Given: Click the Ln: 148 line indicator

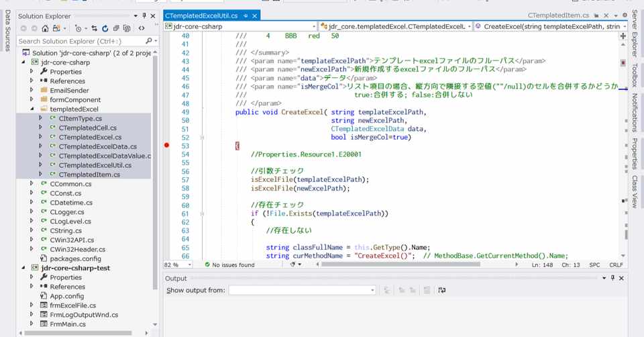Looking at the screenshot, I should (542, 265).
